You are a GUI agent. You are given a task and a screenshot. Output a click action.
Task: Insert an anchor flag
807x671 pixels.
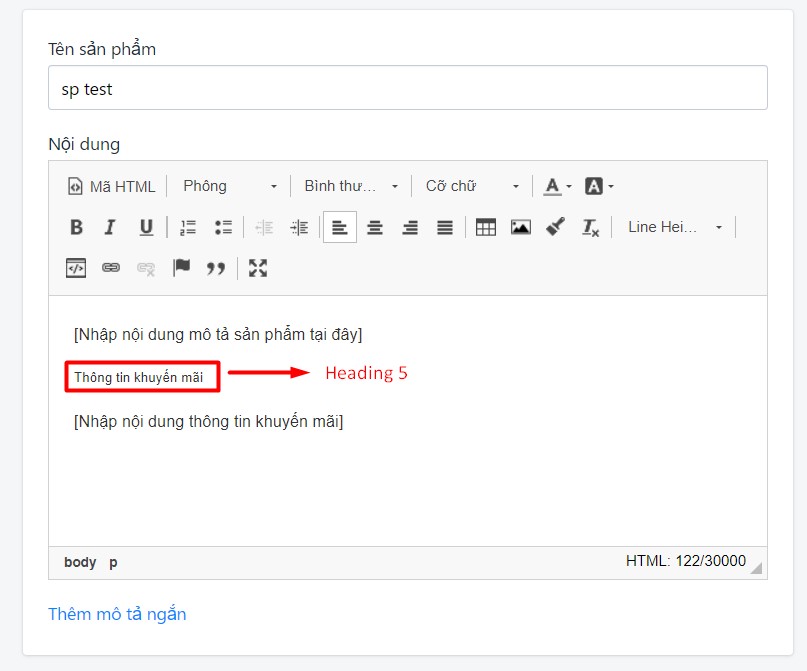tap(181, 268)
